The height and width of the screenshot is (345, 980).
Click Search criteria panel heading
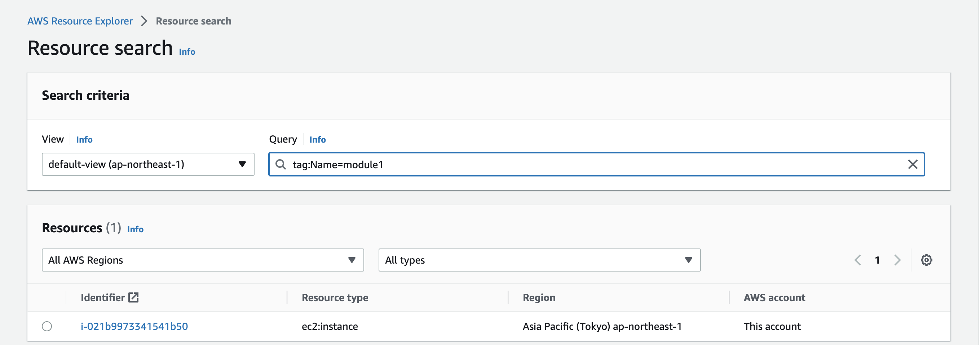85,95
